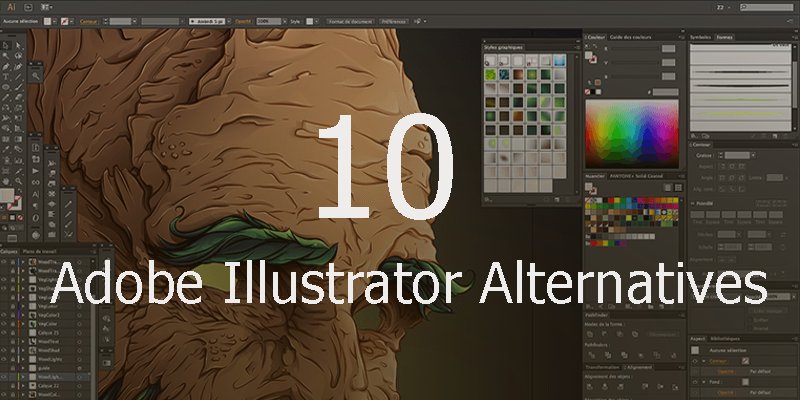Click the orange Opacité link in control bar
Screen dimensions: 800x400
(x=244, y=21)
